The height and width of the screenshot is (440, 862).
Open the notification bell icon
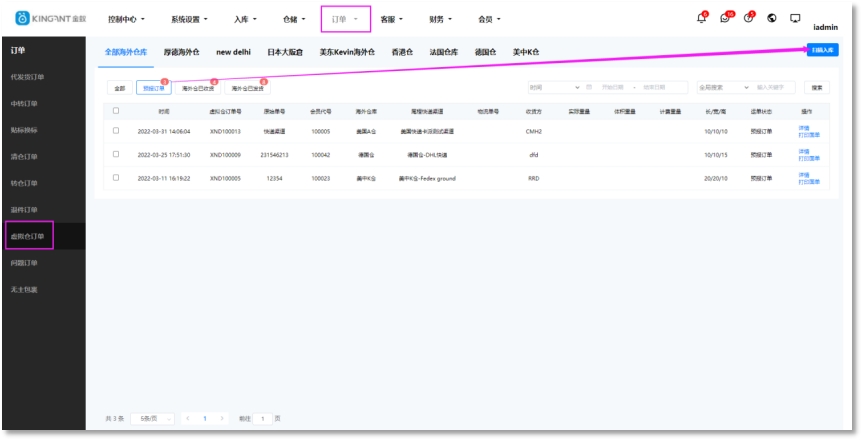701,19
